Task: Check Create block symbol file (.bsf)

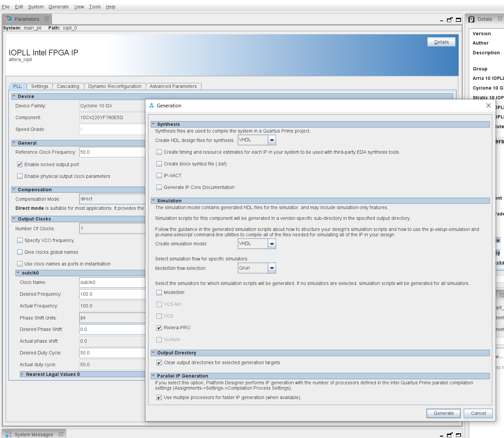Action: pyautogui.click(x=159, y=164)
